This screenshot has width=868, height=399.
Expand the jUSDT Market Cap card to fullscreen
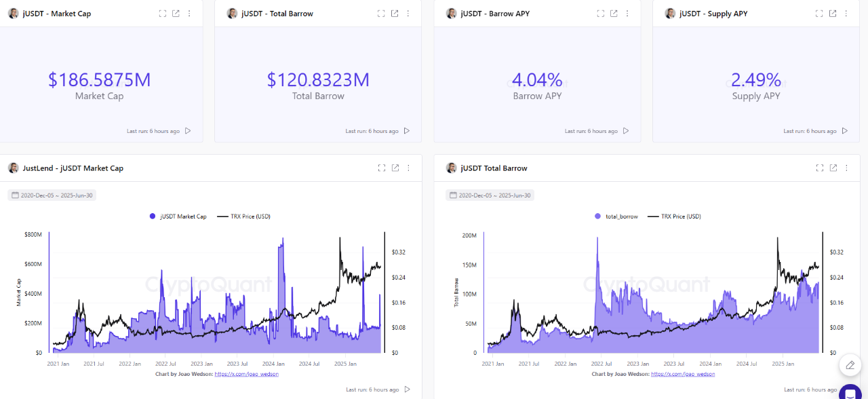pos(162,12)
